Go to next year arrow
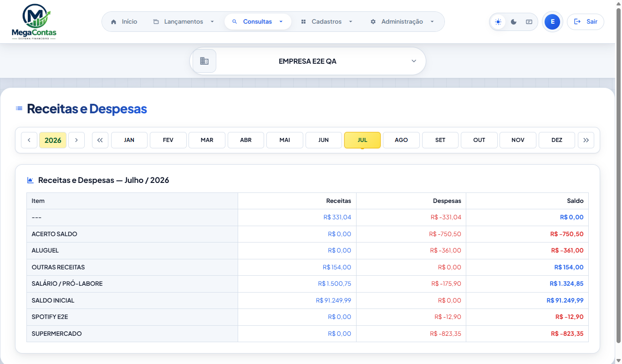Image resolution: width=622 pixels, height=364 pixels. pyautogui.click(x=76, y=140)
